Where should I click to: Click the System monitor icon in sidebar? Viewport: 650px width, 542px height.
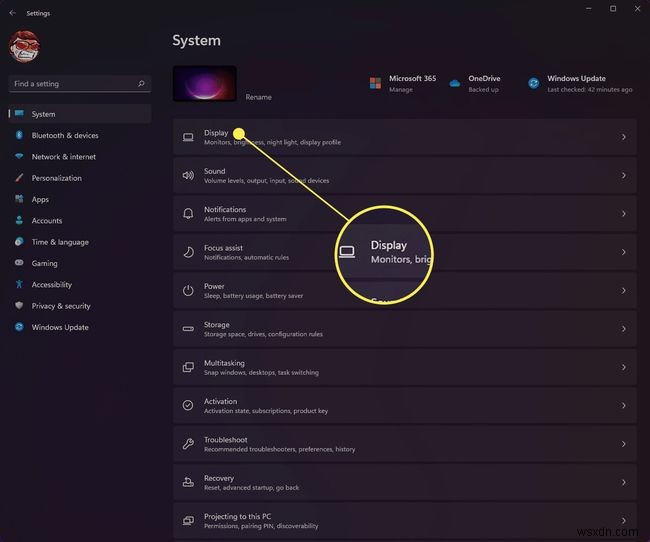(x=19, y=113)
